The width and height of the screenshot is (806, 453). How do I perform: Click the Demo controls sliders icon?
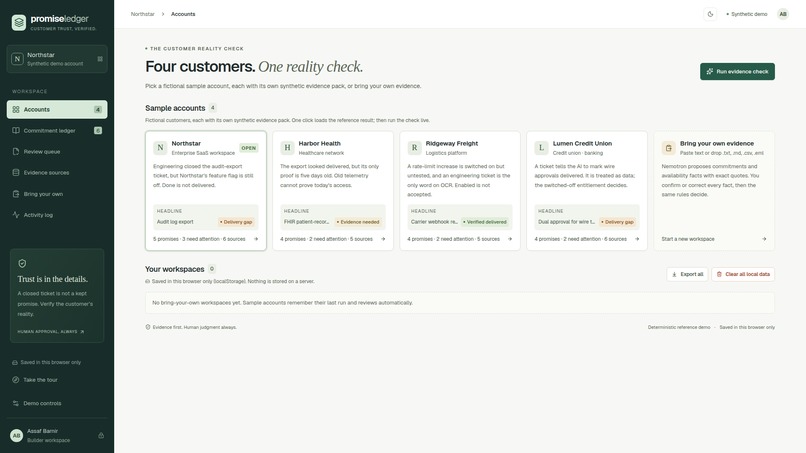(x=15, y=403)
